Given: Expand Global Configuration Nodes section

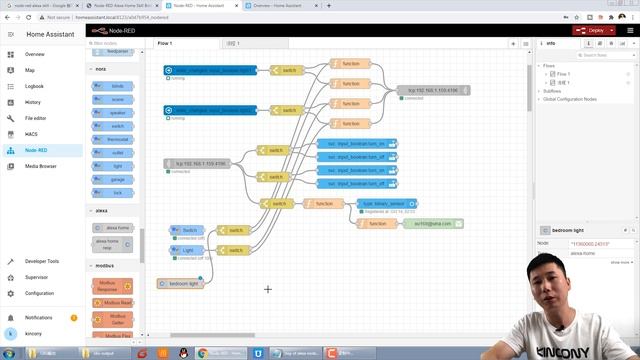Looking at the screenshot, I should [539, 99].
